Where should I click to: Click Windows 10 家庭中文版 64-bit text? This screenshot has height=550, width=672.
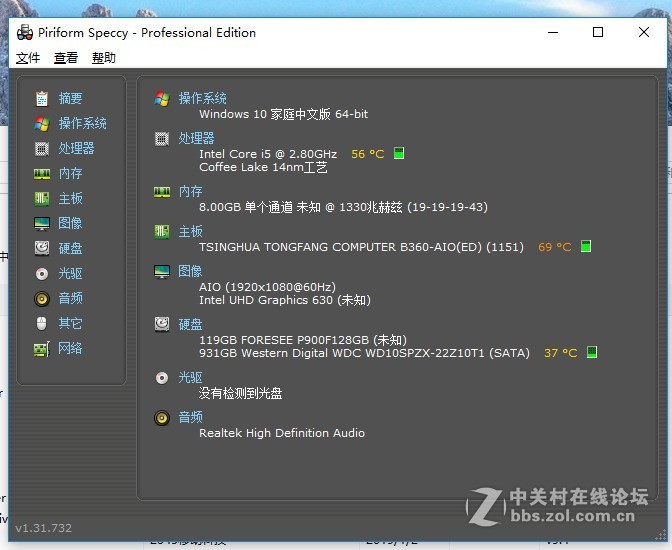tap(283, 114)
